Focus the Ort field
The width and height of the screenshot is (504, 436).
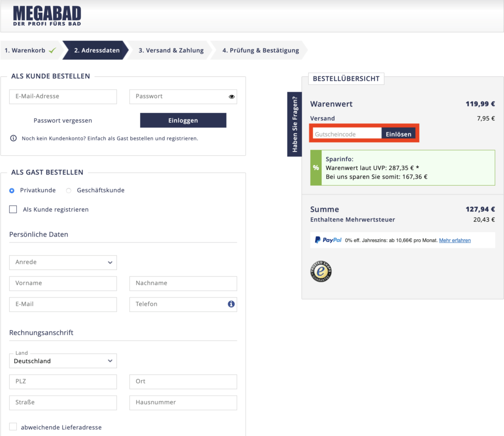point(183,382)
